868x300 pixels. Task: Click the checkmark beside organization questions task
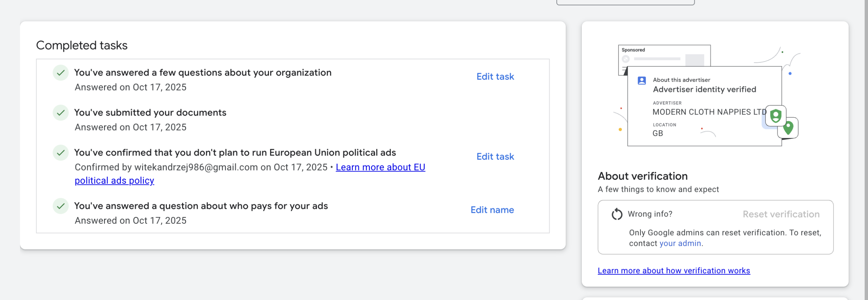coord(61,73)
